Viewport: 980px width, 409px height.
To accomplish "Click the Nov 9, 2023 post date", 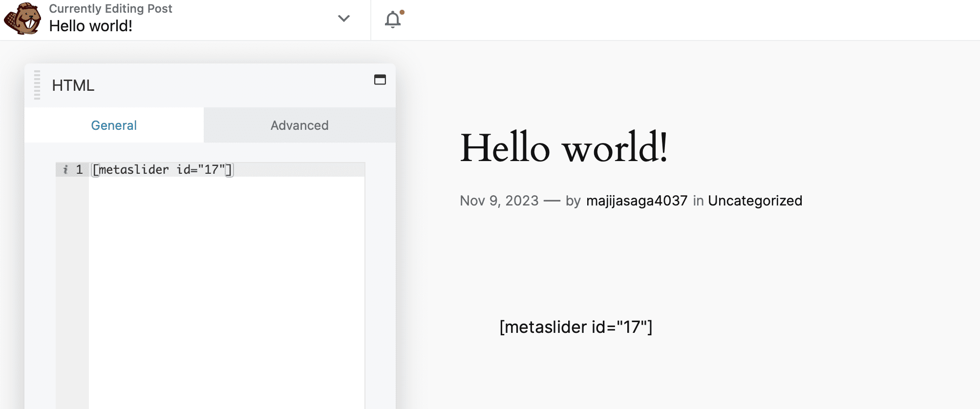I will point(499,201).
